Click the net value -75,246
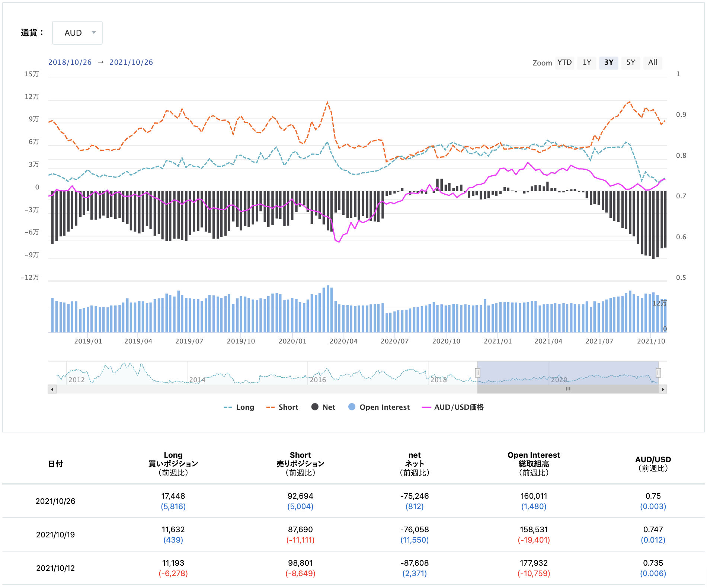The image size is (707, 588). tap(415, 496)
